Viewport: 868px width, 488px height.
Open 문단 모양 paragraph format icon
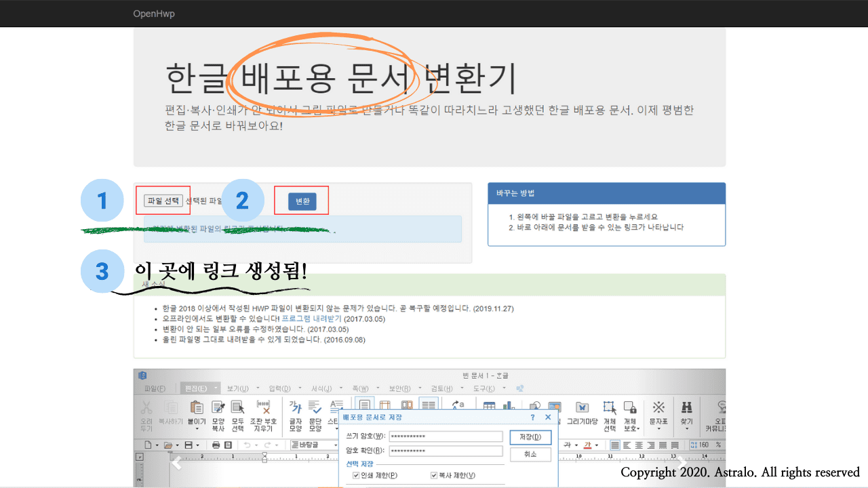(x=315, y=407)
